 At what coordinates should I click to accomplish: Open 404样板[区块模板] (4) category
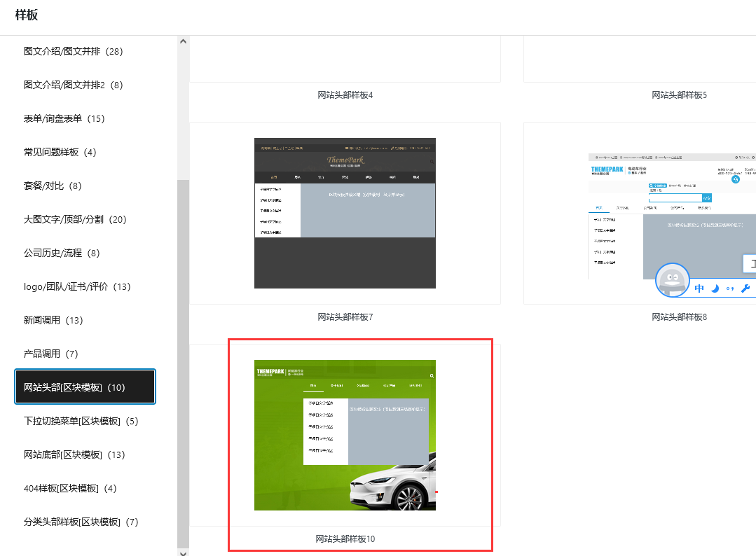(70, 488)
